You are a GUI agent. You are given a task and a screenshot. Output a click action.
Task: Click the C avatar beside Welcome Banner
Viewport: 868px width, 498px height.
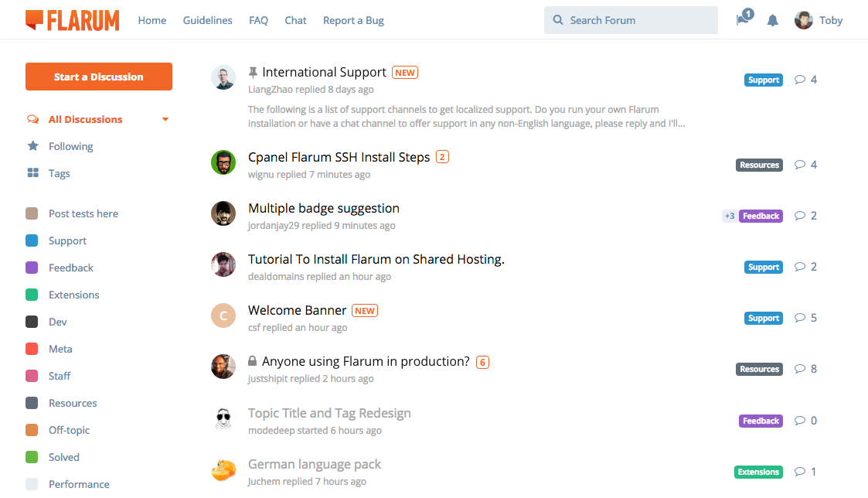pyautogui.click(x=223, y=316)
